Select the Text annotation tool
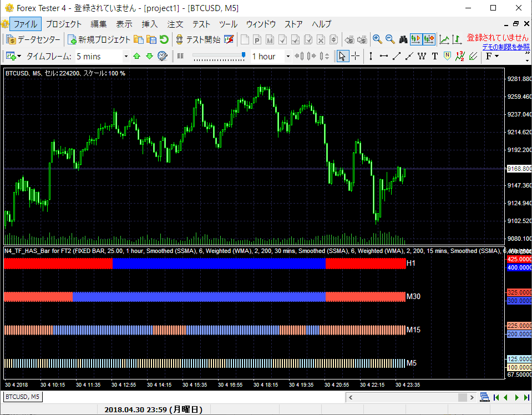 click(x=434, y=55)
